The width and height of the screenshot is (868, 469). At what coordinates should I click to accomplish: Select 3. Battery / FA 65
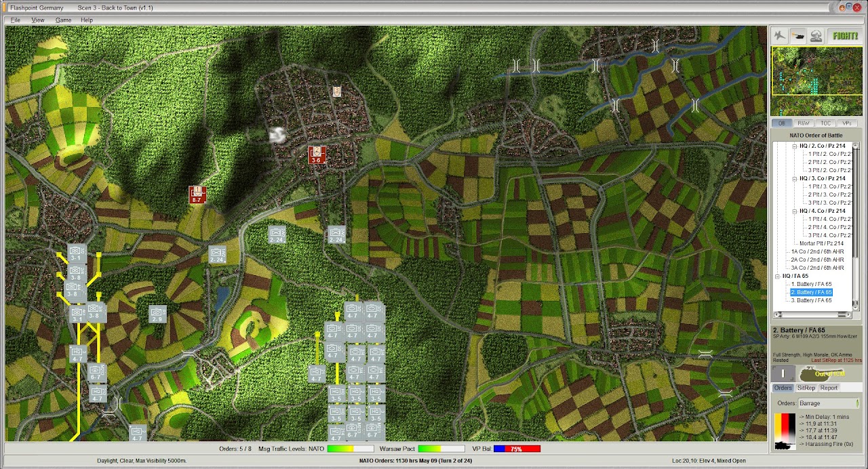click(811, 300)
